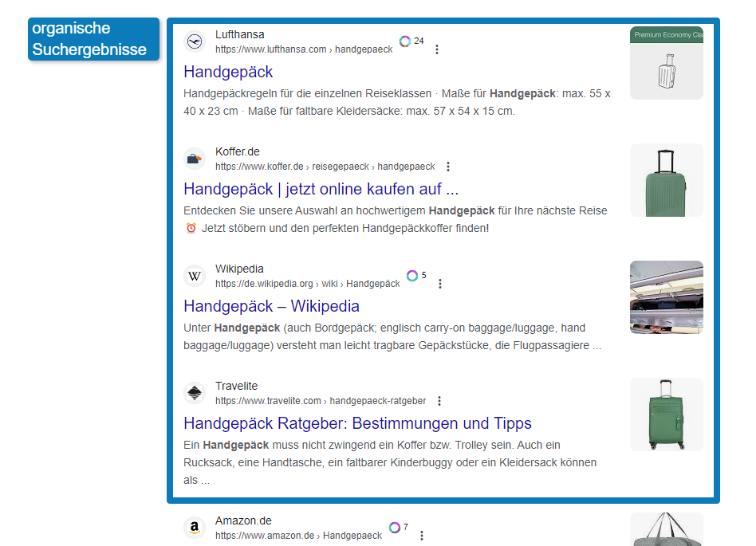Screen dimensions: 756x546
Task: Open the three-dot menu for Wikipedia result
Action: pos(440,284)
